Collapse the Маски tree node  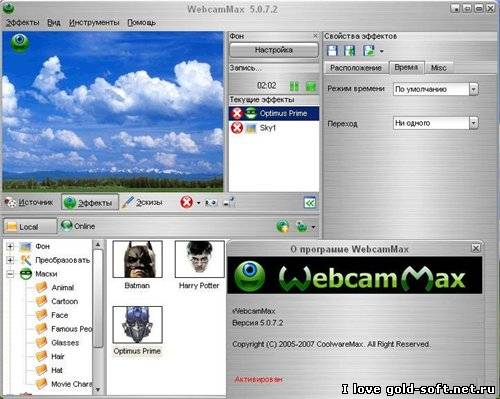(10, 274)
